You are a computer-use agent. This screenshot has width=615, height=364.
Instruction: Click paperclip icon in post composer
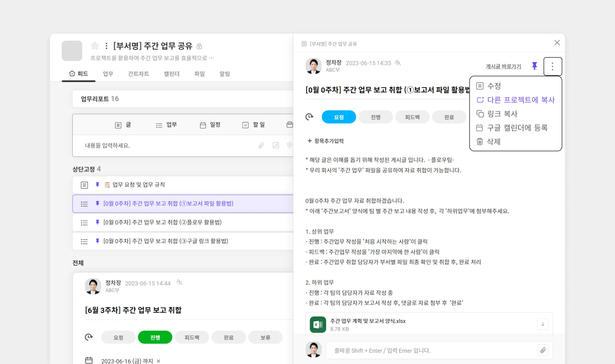pos(261,145)
